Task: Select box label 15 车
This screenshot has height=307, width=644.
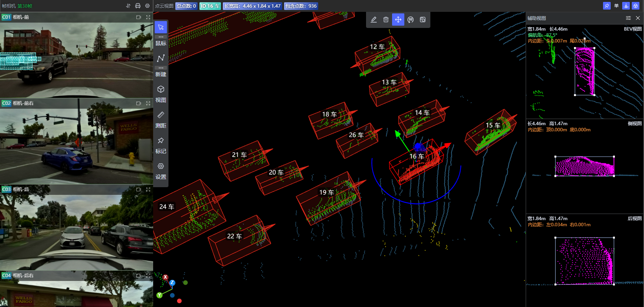Action: click(x=493, y=125)
